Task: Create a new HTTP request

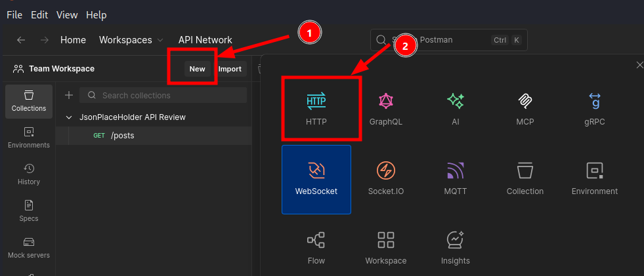Action: pos(316,108)
